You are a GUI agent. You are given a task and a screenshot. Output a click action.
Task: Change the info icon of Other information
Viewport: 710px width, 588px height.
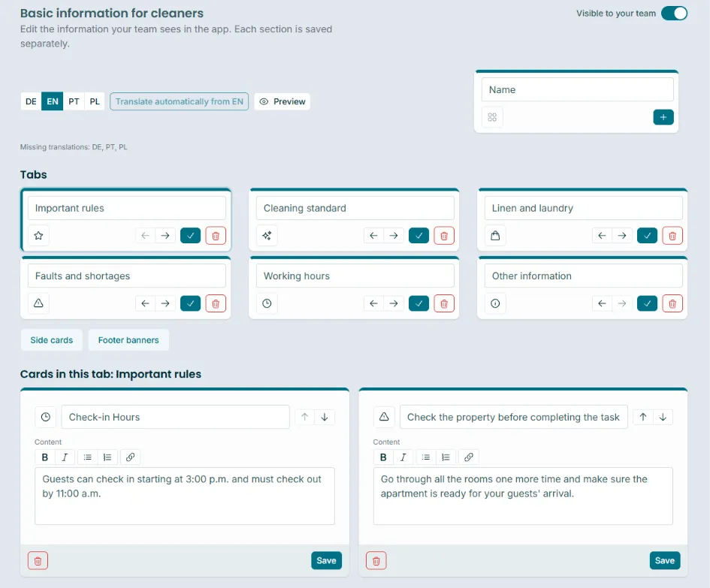(495, 303)
